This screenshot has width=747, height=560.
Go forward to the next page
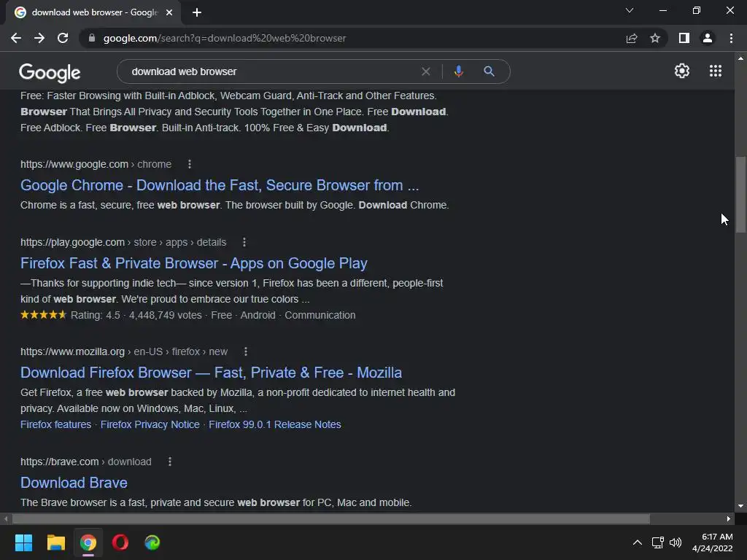(x=39, y=38)
